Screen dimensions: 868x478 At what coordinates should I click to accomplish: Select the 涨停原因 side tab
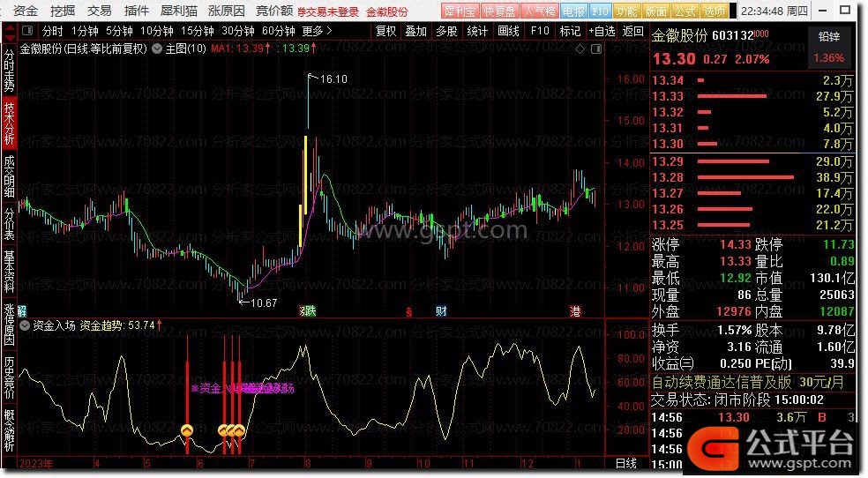coord(10,325)
